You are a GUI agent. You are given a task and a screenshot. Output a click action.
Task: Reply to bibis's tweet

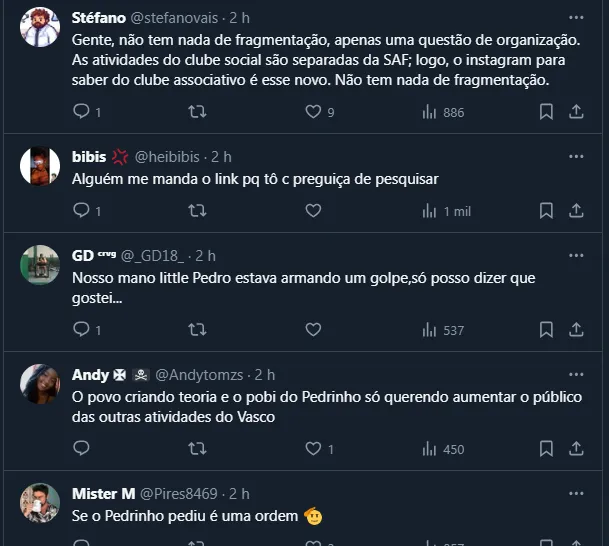tap(82, 211)
